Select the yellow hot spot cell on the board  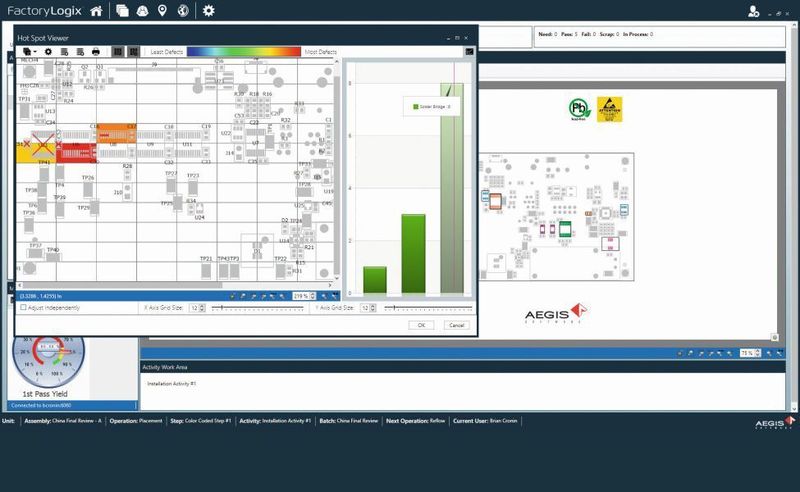pyautogui.click(x=36, y=153)
